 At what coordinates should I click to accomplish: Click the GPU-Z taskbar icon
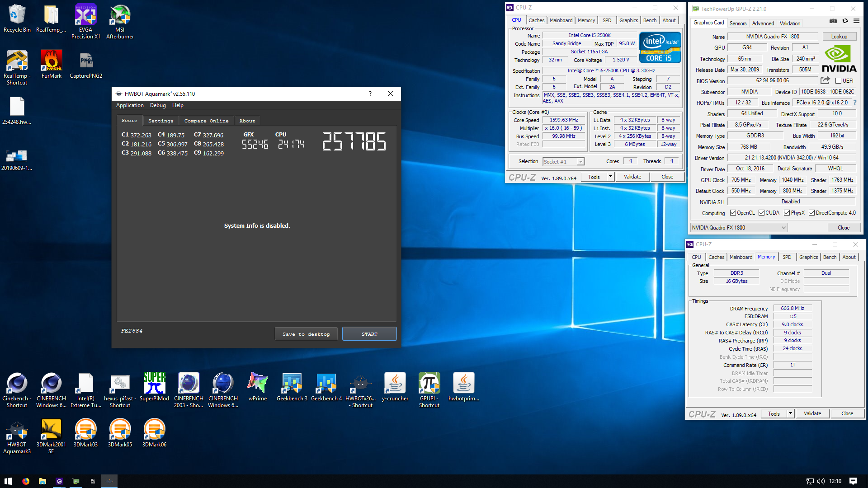(76, 481)
